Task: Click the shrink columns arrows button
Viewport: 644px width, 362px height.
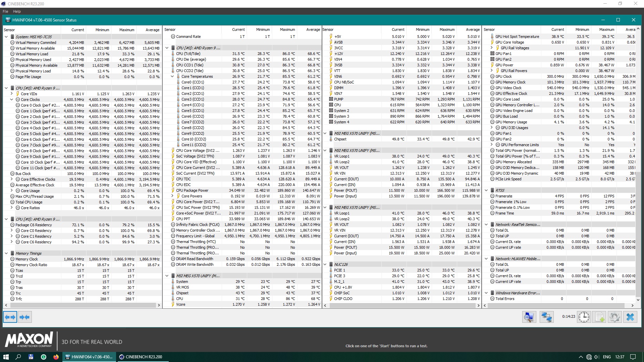Action: [x=24, y=317]
